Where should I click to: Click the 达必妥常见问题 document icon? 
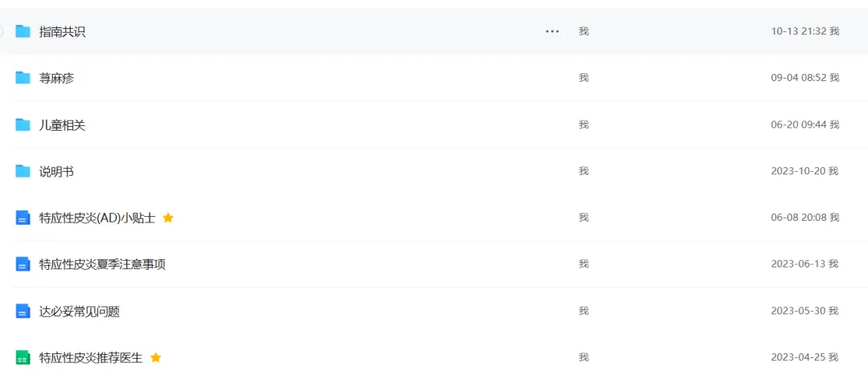pyautogui.click(x=23, y=312)
